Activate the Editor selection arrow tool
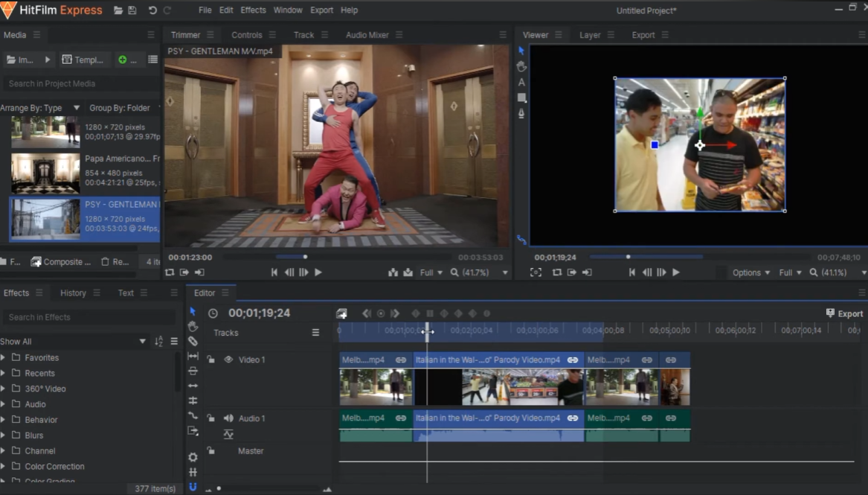The image size is (868, 495). (193, 311)
